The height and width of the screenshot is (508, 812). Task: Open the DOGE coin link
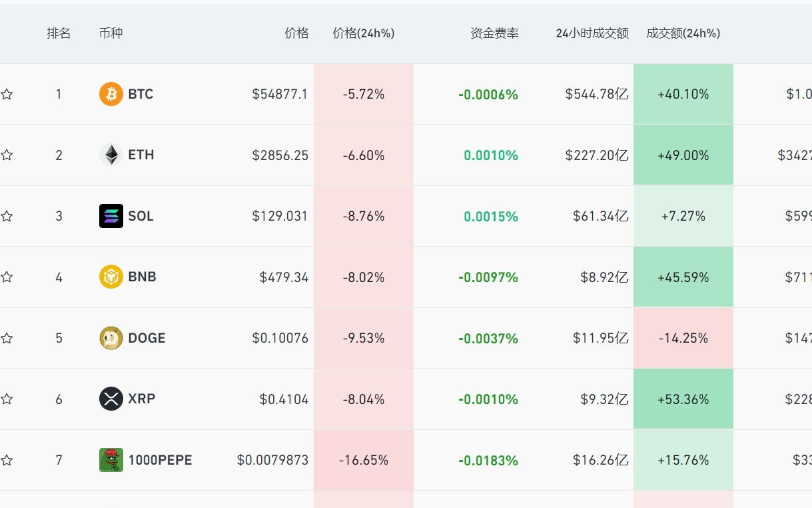tap(147, 338)
